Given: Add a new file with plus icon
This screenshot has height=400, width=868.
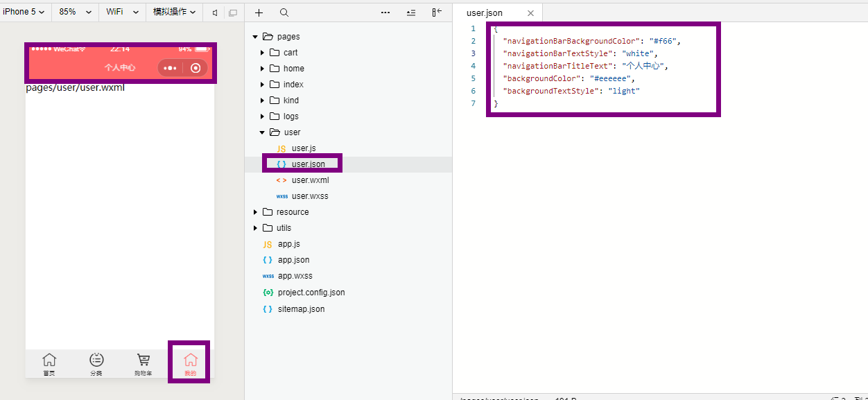Looking at the screenshot, I should [x=259, y=12].
